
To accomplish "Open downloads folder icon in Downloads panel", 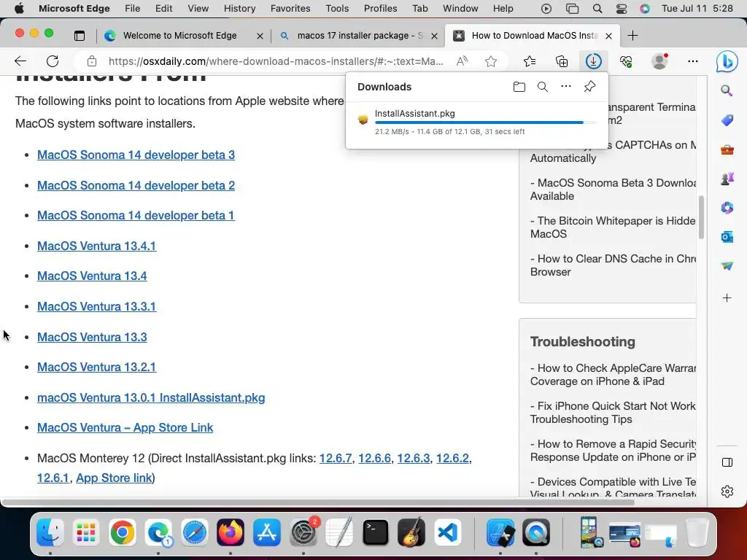I will coord(519,87).
